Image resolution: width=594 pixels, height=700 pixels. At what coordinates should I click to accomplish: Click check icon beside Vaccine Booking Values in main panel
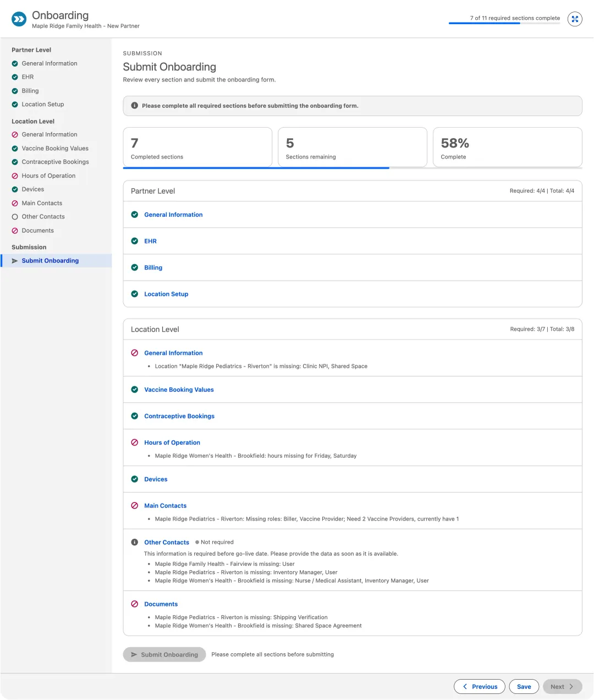click(x=135, y=390)
